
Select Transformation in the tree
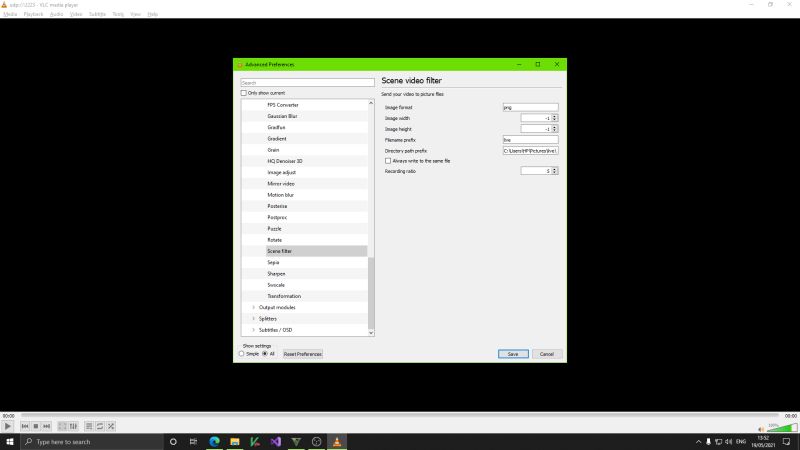coord(284,296)
